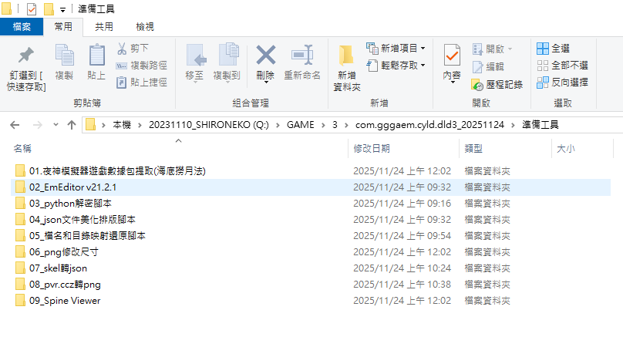The width and height of the screenshot is (623, 364).
Task: Click the 刪除 red X icon
Action: [x=265, y=56]
